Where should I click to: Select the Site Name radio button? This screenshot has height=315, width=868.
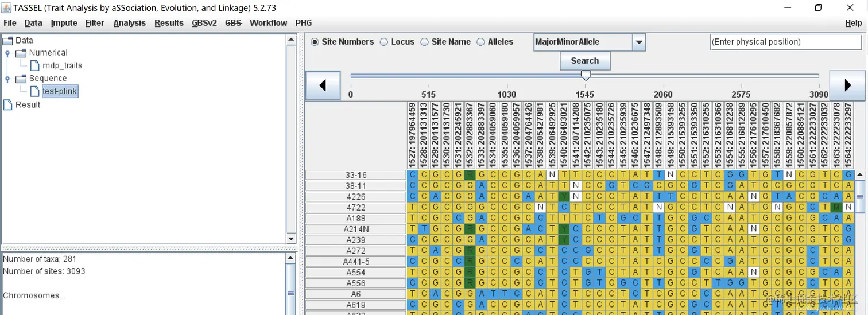[x=424, y=42]
